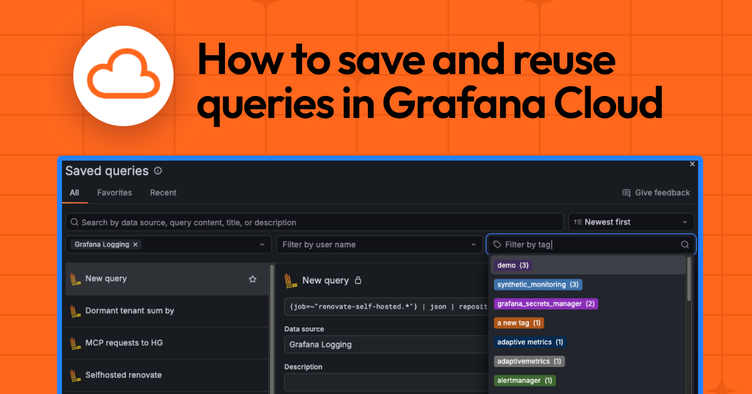Click the info icon next to Saved queries
The width and height of the screenshot is (752, 394).
[158, 171]
